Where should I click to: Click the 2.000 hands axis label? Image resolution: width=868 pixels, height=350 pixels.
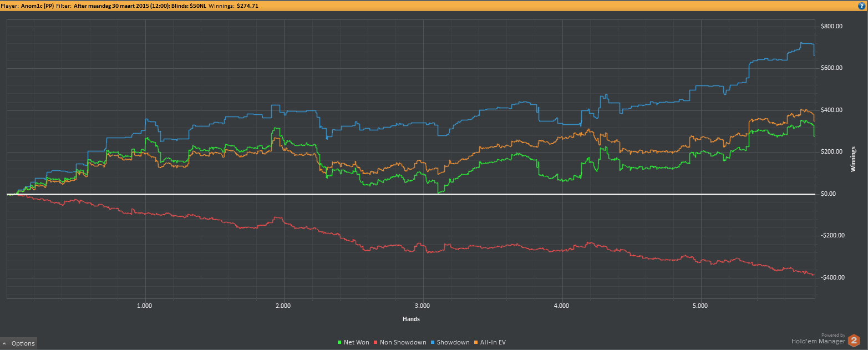(x=283, y=305)
